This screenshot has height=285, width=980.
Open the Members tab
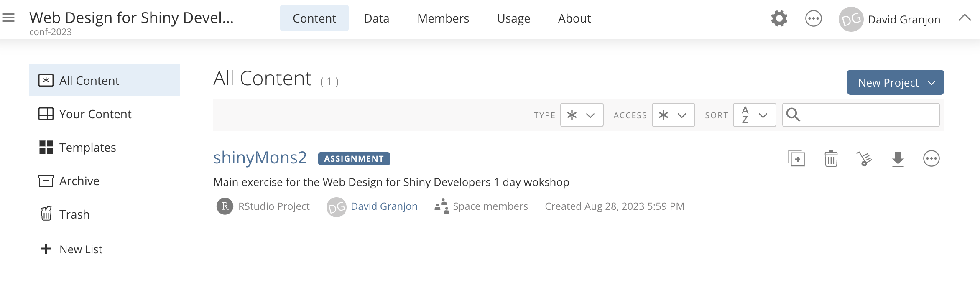(443, 18)
